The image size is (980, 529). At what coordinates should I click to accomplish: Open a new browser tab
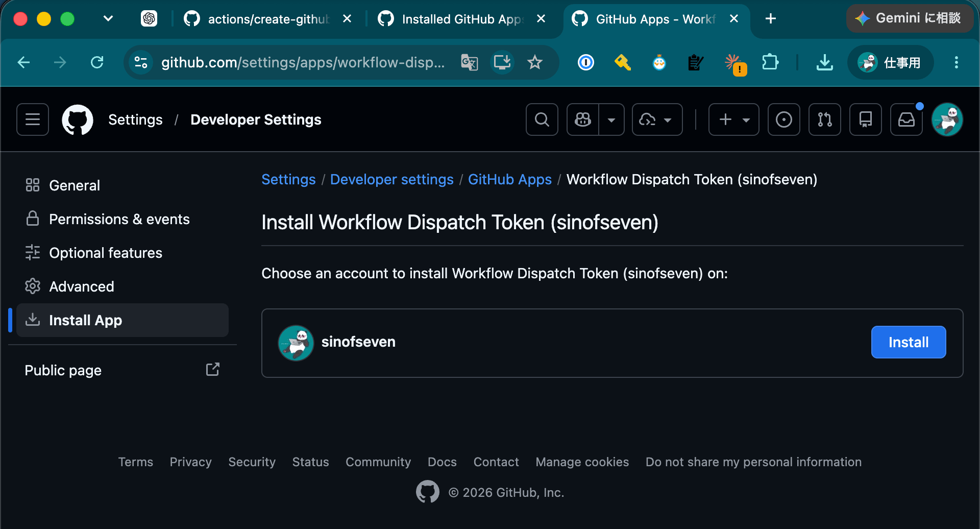click(771, 19)
